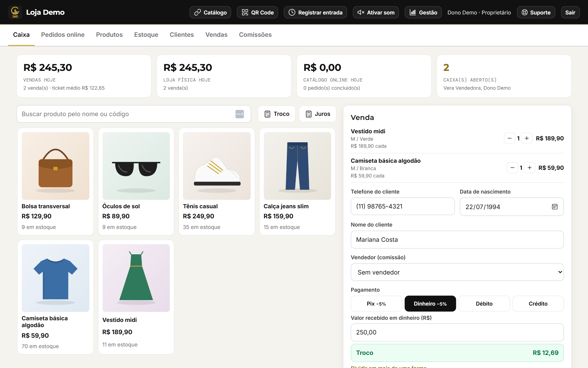
Task: Click the Sair button
Action: [570, 13]
